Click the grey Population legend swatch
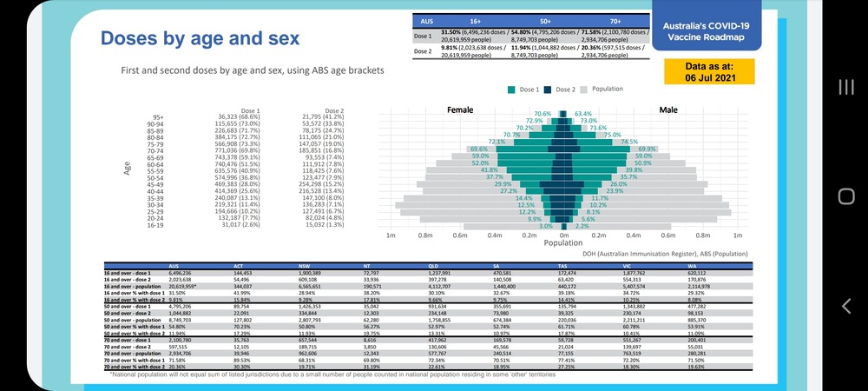This screenshot has height=391, width=868. 584,89
